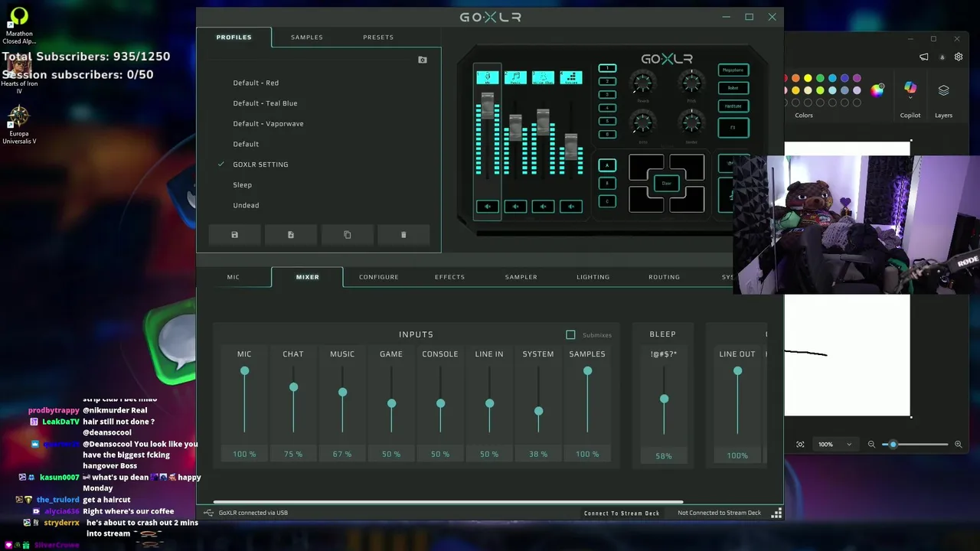Viewport: 980px width, 551px height.
Task: Pick the yellow color swatch in Paint
Action: 808,78
